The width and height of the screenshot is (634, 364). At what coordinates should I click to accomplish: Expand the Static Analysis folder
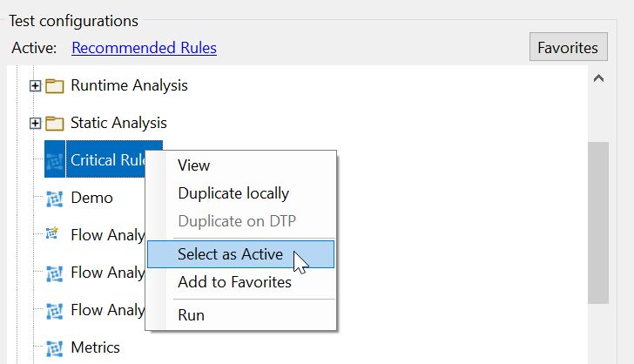tap(36, 123)
